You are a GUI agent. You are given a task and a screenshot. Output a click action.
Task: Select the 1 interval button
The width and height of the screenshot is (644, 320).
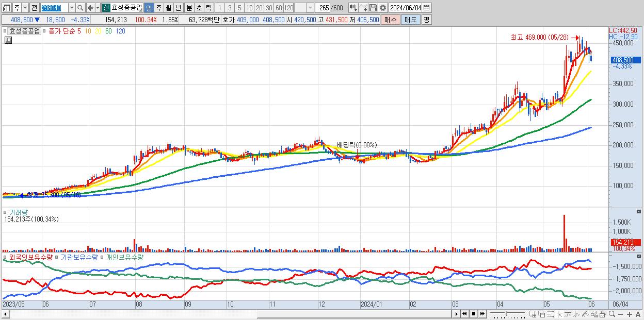(x=219, y=8)
